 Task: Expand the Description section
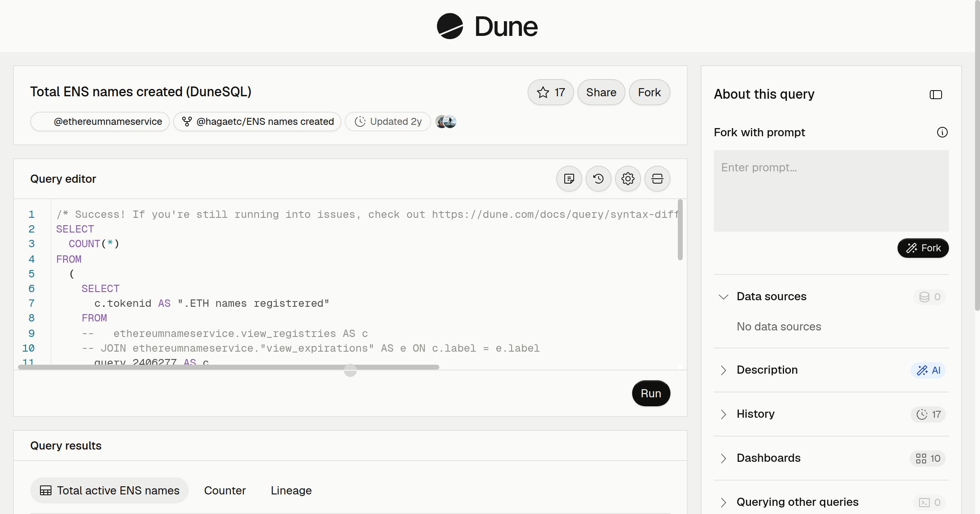tap(723, 370)
